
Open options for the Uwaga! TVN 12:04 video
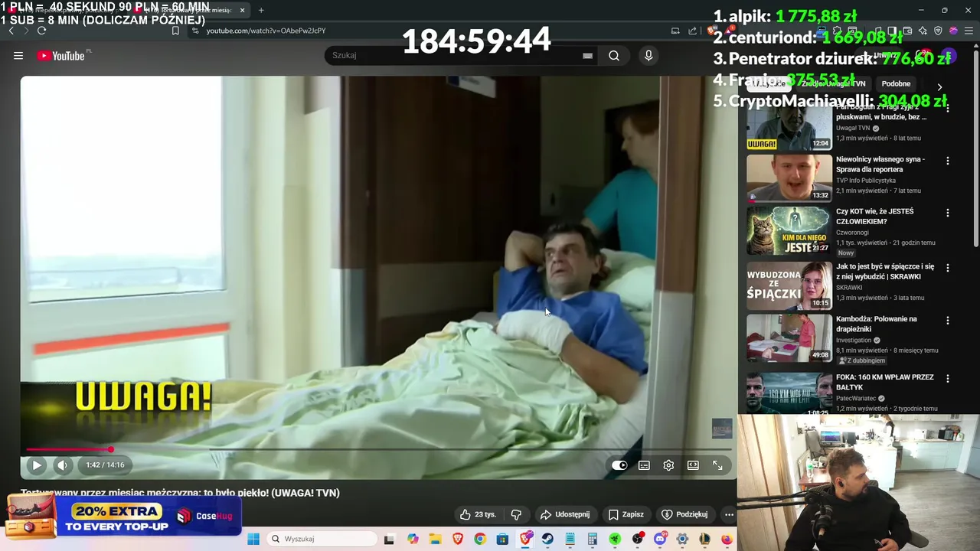click(x=948, y=109)
